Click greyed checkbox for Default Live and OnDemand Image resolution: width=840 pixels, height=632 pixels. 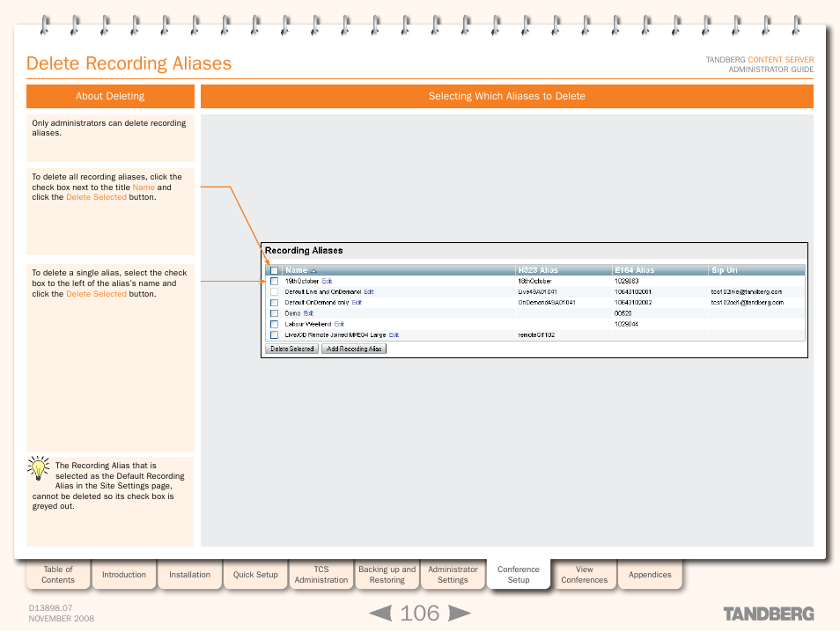(x=275, y=292)
